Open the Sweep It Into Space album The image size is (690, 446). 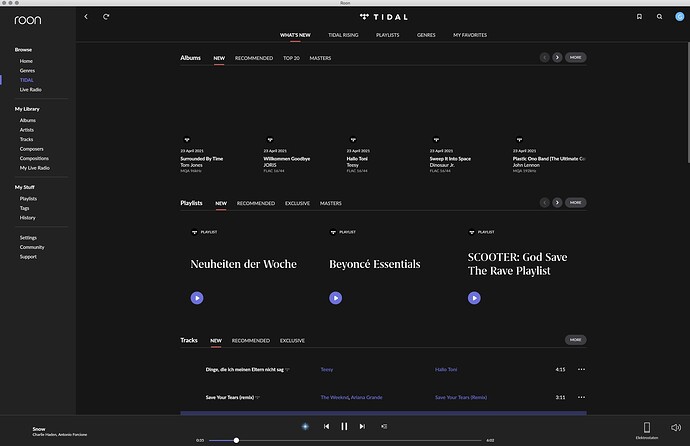click(450, 159)
